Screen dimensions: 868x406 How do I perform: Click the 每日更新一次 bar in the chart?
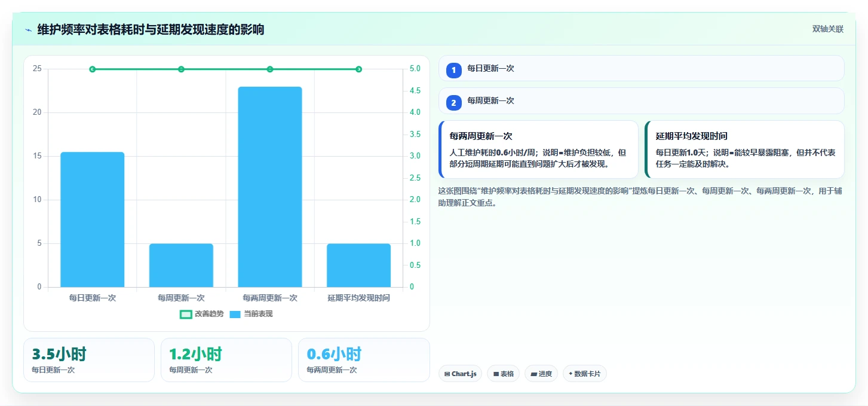93,219
